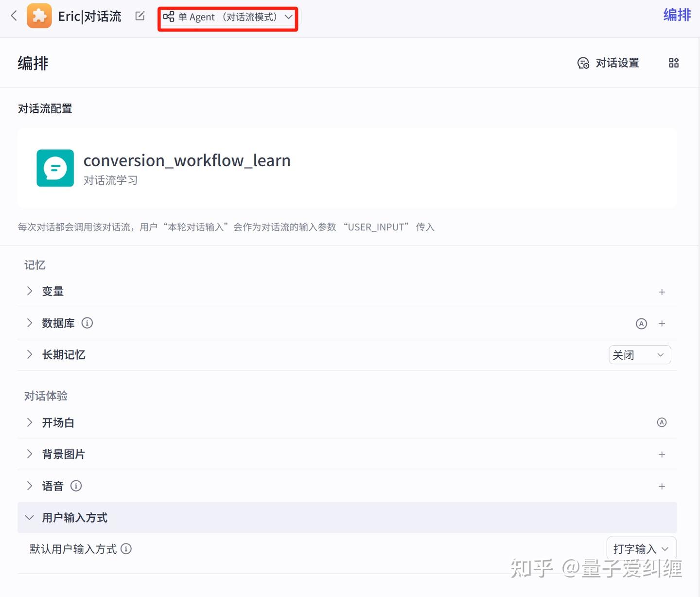Open 对话设置 settings
Image resolution: width=700 pixels, height=597 pixels.
coord(608,63)
